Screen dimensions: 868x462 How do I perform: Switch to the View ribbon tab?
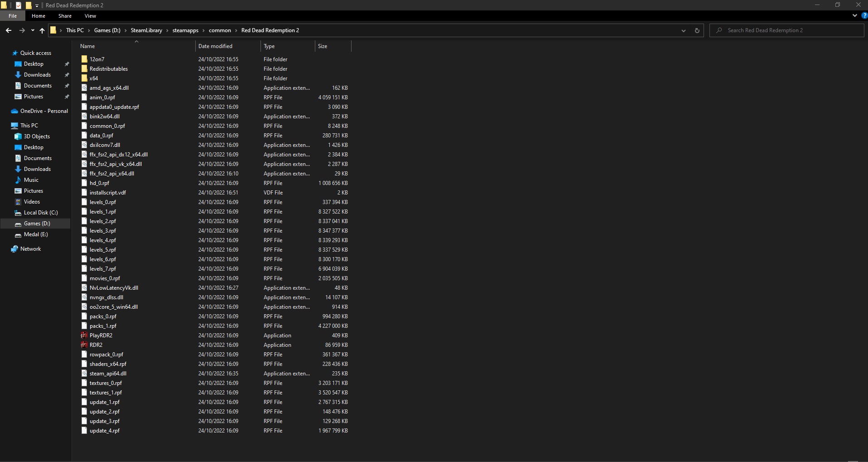(90, 16)
